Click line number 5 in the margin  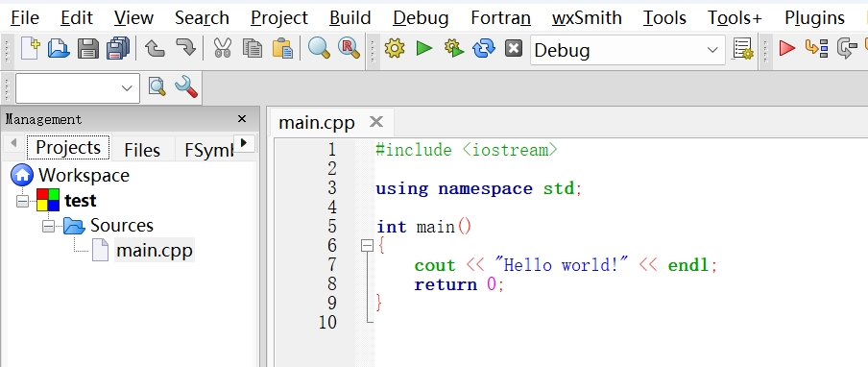click(331, 227)
